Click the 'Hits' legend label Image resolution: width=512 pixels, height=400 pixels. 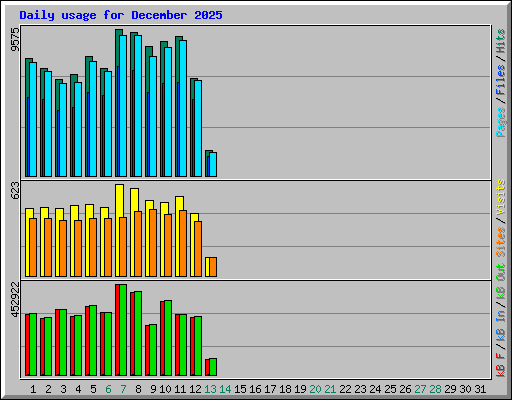tap(501, 41)
